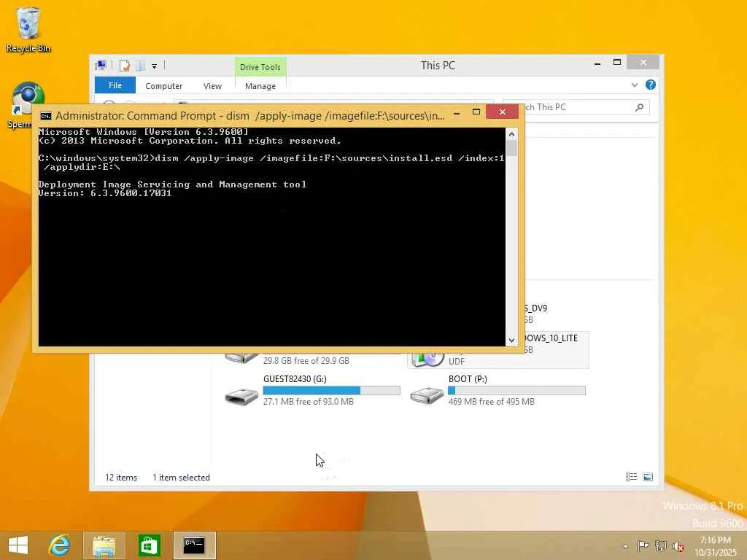Click '469 MB free of 495 MB' text
Viewport: 747px width, 560px height.
click(x=491, y=402)
